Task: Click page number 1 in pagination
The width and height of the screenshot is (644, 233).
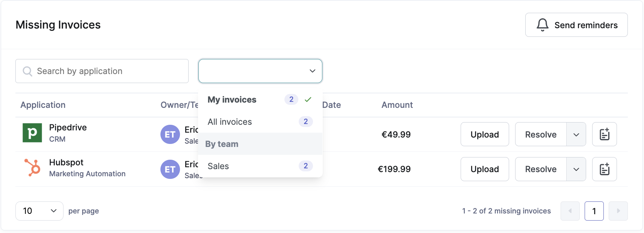Action: [594, 211]
